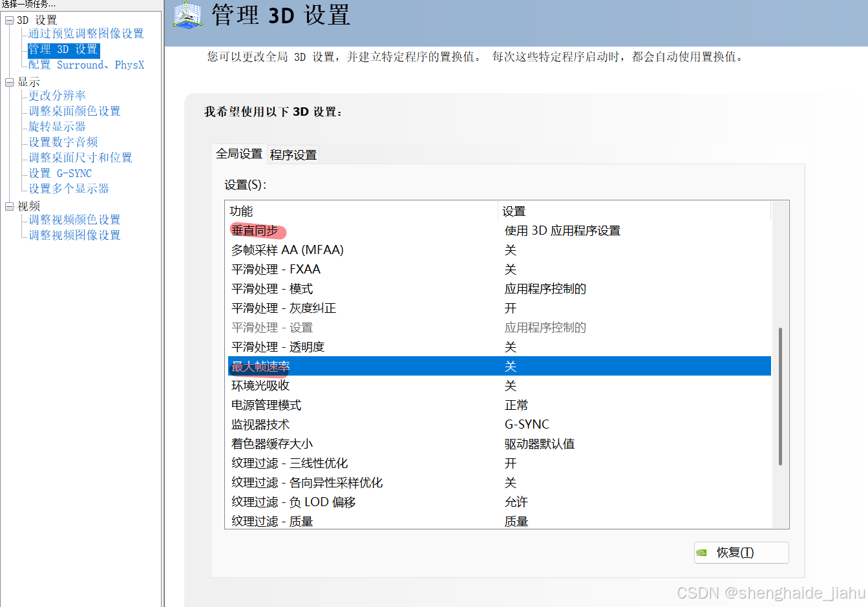Open 通过预览调整图像设置 page
This screenshot has width=868, height=607.
pos(86,34)
